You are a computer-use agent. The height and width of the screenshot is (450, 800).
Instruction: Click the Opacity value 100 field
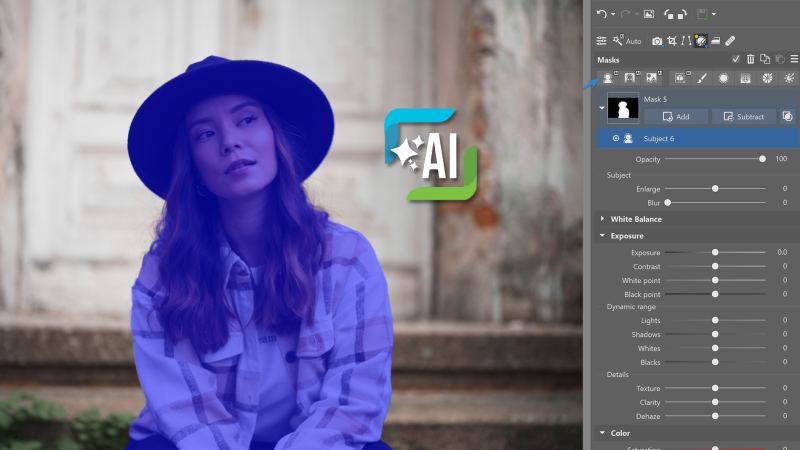tap(781, 159)
